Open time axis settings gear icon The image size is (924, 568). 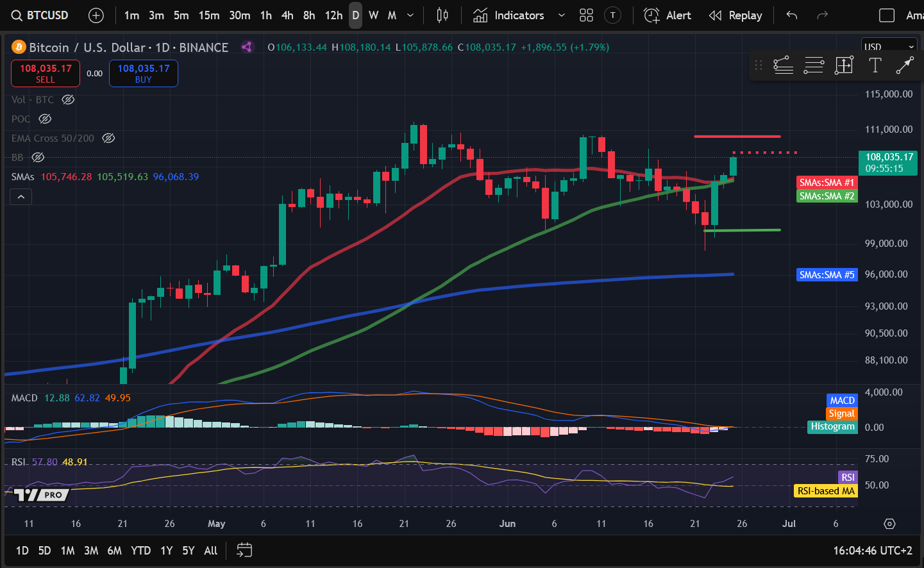click(889, 524)
